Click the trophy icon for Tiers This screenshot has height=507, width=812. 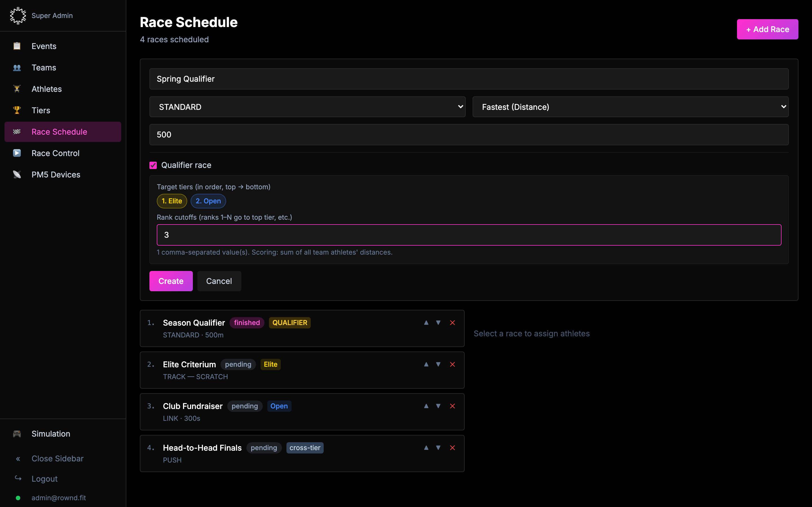(17, 110)
